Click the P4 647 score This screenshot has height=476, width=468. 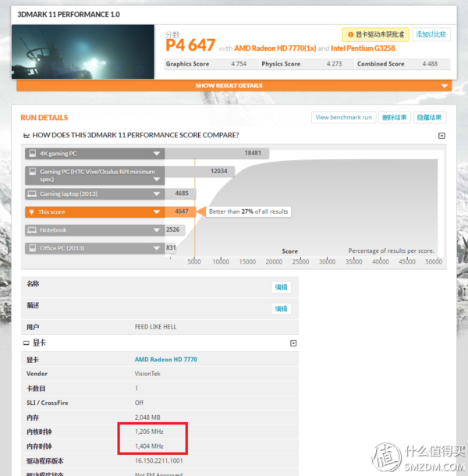pyautogui.click(x=190, y=45)
